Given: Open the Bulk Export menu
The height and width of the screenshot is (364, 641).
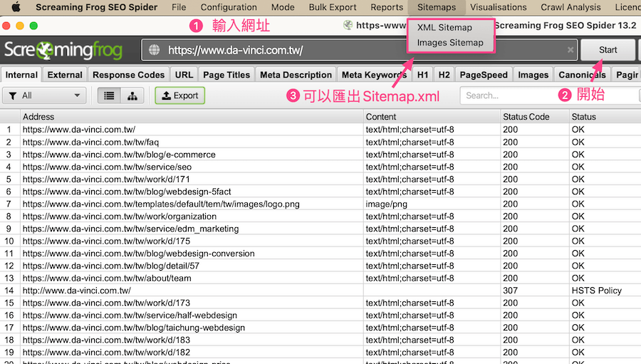Looking at the screenshot, I should [333, 7].
